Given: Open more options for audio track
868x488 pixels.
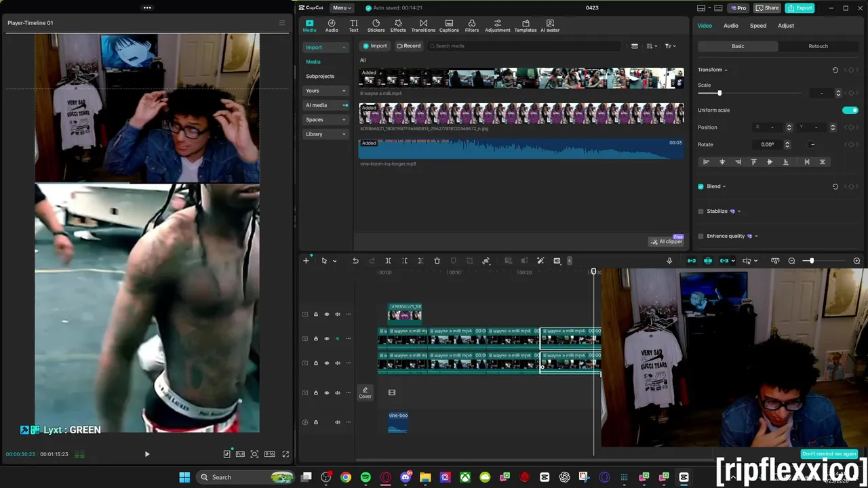Looking at the screenshot, I should pyautogui.click(x=348, y=422).
